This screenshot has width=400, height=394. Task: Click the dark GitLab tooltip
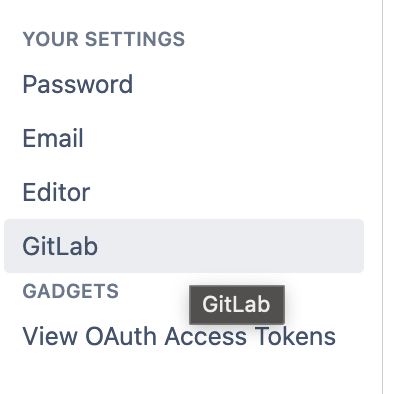(x=237, y=305)
